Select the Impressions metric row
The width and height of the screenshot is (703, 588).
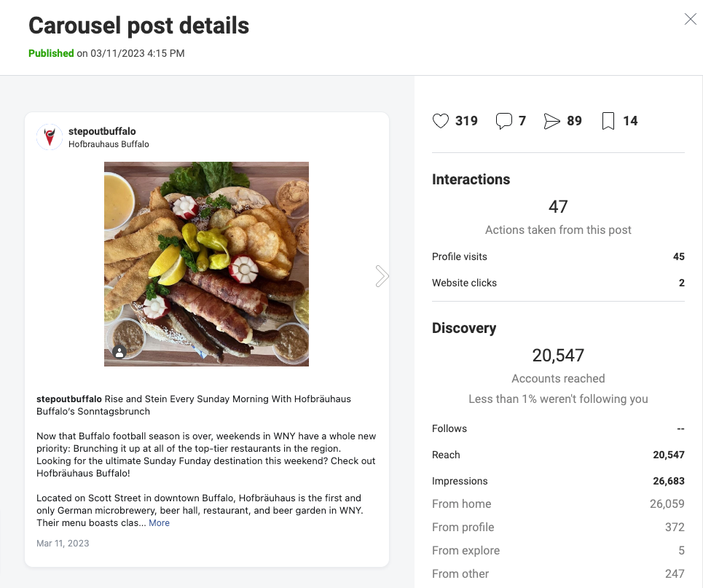point(558,481)
